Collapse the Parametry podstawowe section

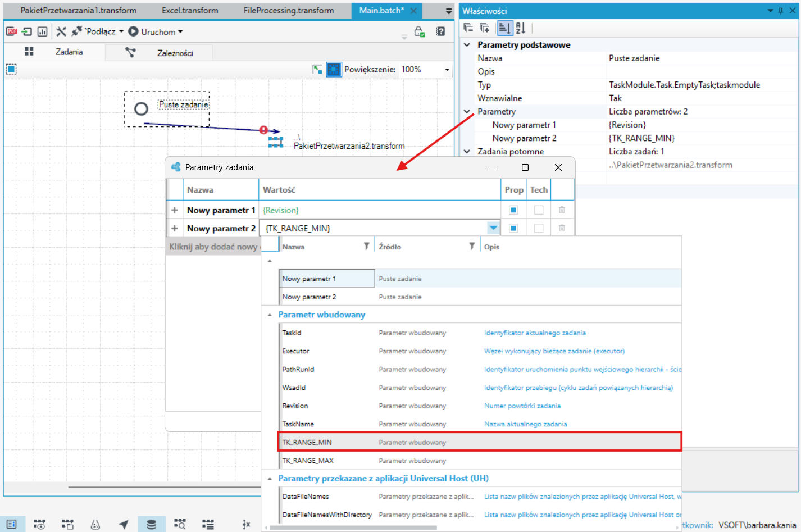click(x=467, y=44)
